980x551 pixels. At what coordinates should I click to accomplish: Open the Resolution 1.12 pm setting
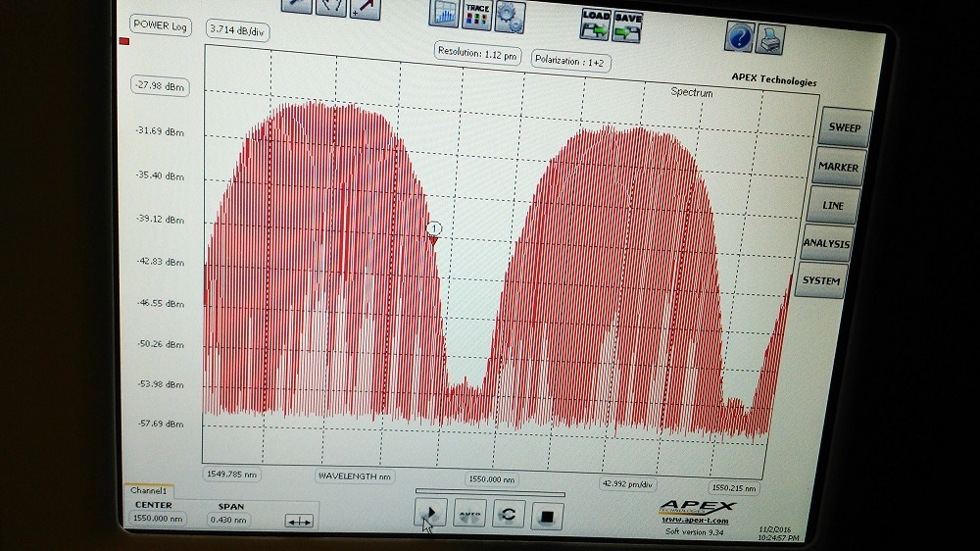click(x=477, y=53)
